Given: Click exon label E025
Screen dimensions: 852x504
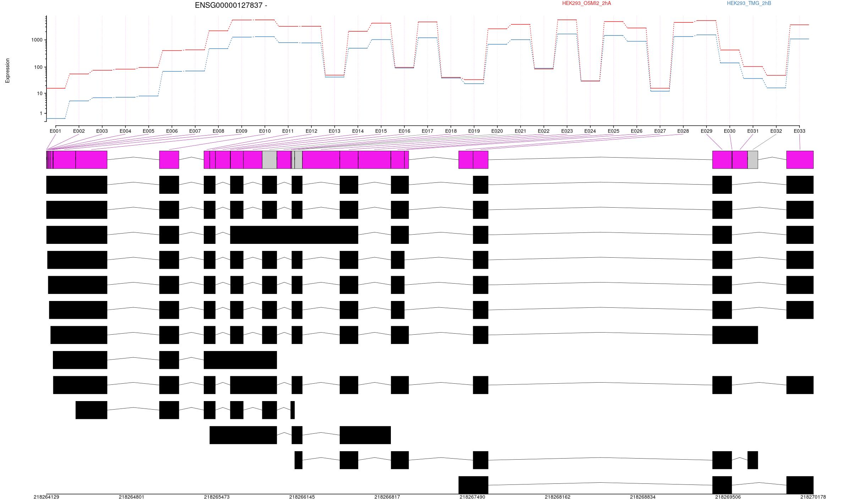Looking at the screenshot, I should 613,131.
